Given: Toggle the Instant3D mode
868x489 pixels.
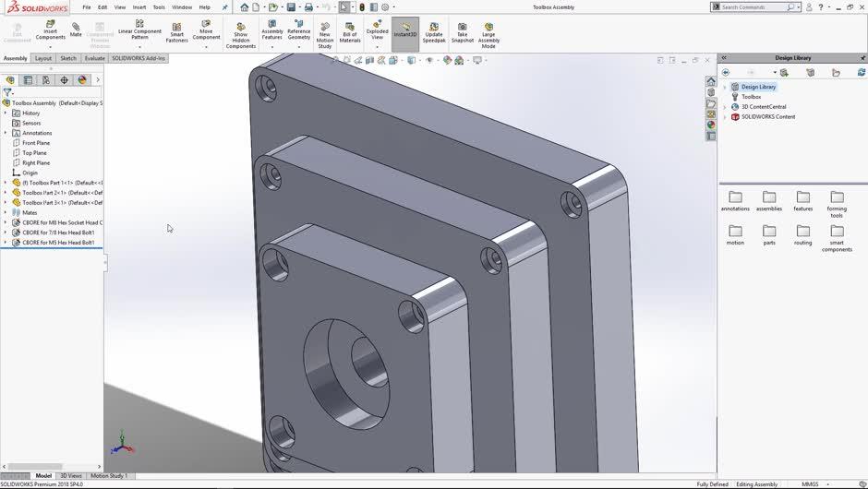Looking at the screenshot, I should (404, 30).
